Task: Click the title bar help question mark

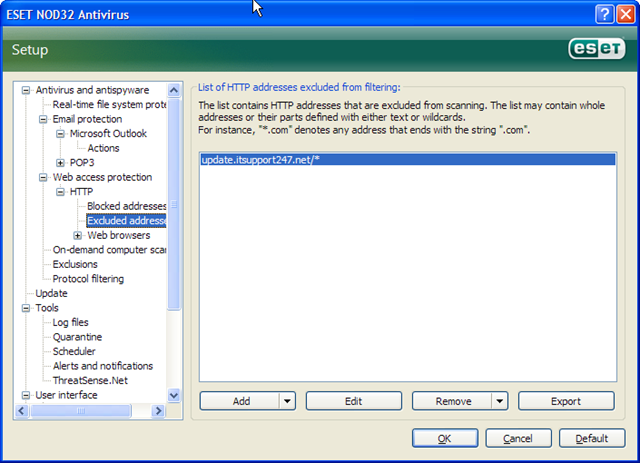Action: 604,15
